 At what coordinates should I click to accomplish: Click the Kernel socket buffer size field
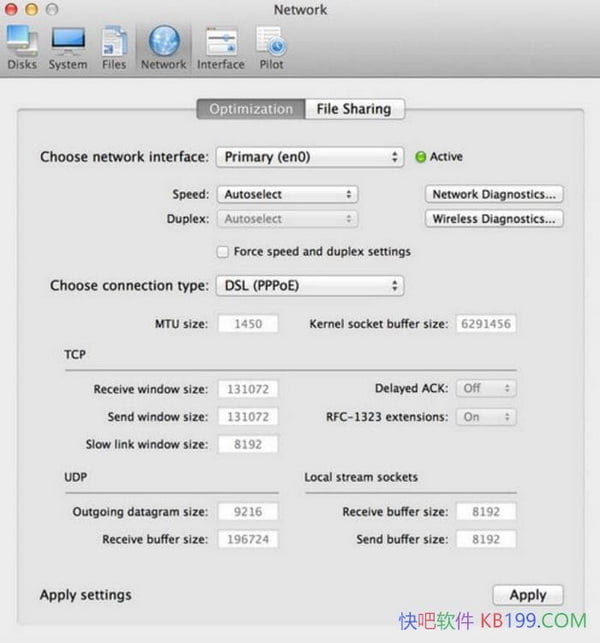(x=486, y=324)
